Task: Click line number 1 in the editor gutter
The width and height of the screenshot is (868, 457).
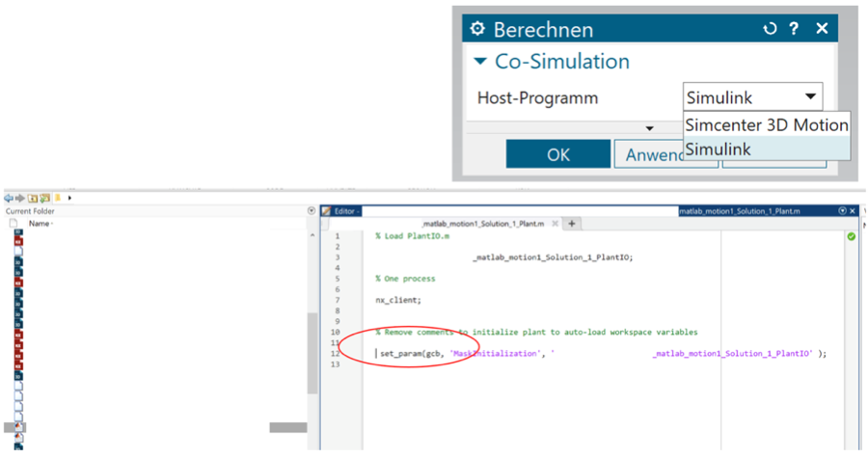Action: pos(337,236)
